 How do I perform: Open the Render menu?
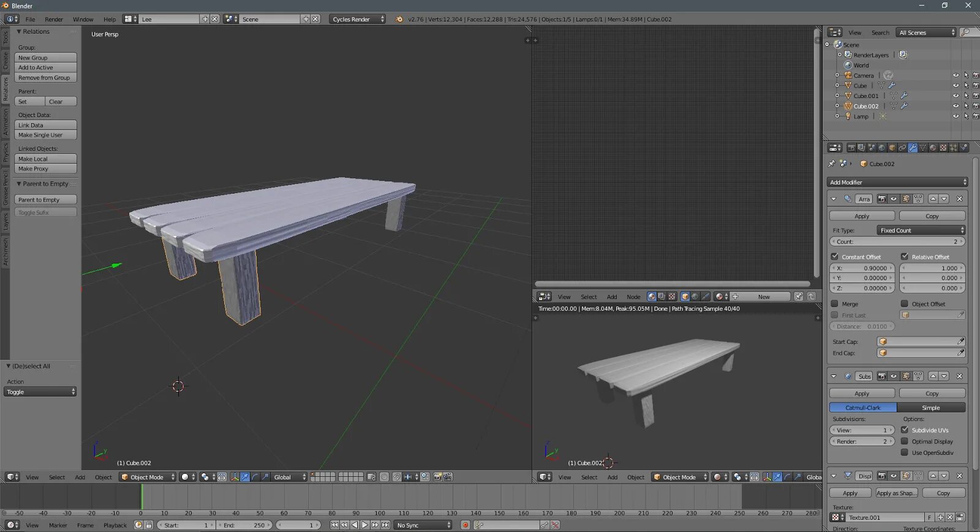pyautogui.click(x=54, y=19)
